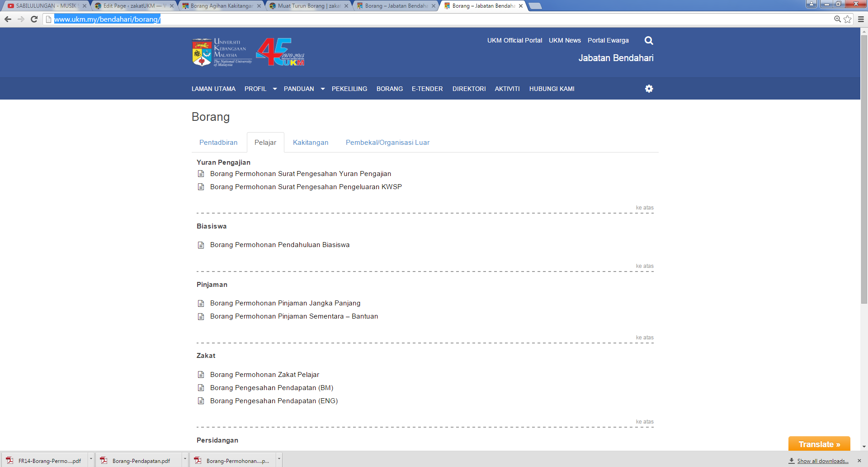Click the browser back arrow
The width and height of the screenshot is (868, 467).
click(x=8, y=19)
